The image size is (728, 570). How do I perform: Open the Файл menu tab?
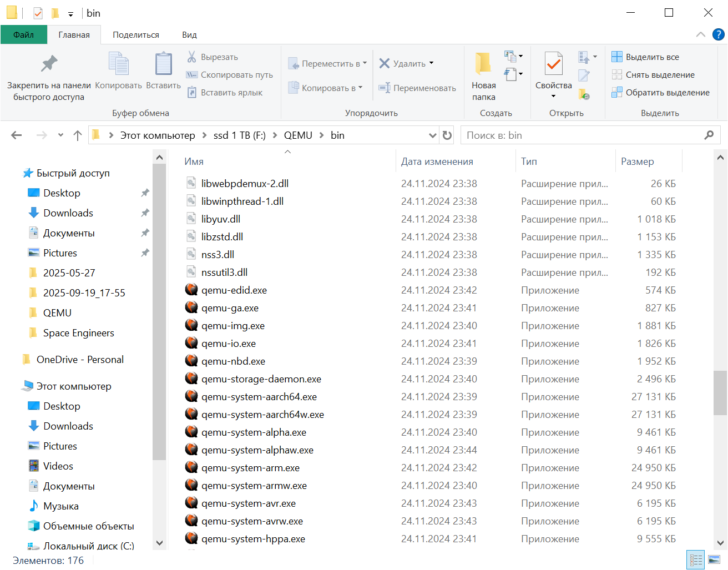click(x=23, y=34)
